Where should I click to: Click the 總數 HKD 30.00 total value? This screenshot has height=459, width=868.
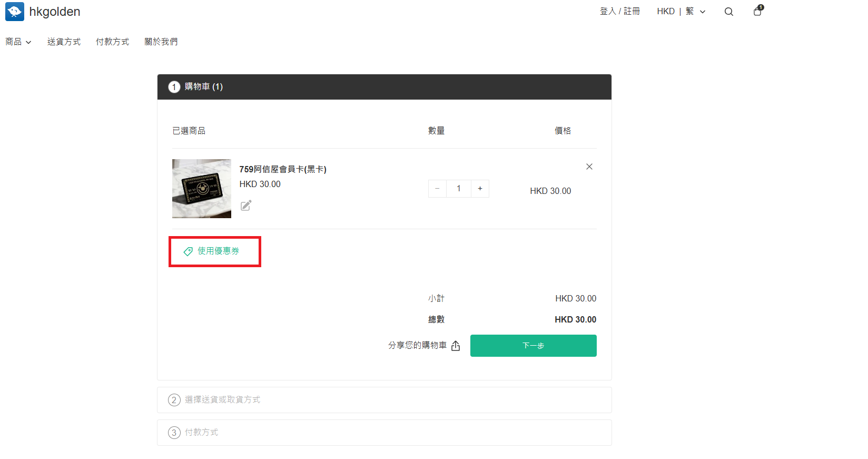tap(575, 319)
